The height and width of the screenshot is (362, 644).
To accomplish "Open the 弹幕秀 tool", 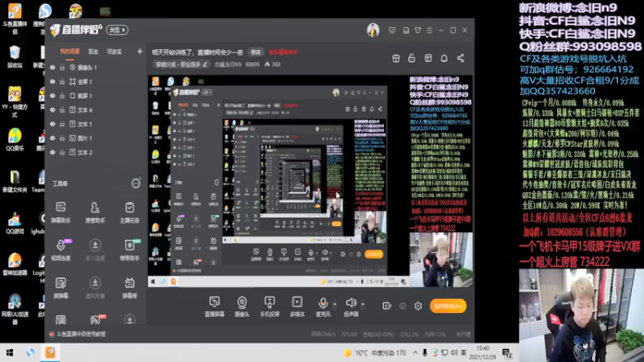I will coord(130,287).
